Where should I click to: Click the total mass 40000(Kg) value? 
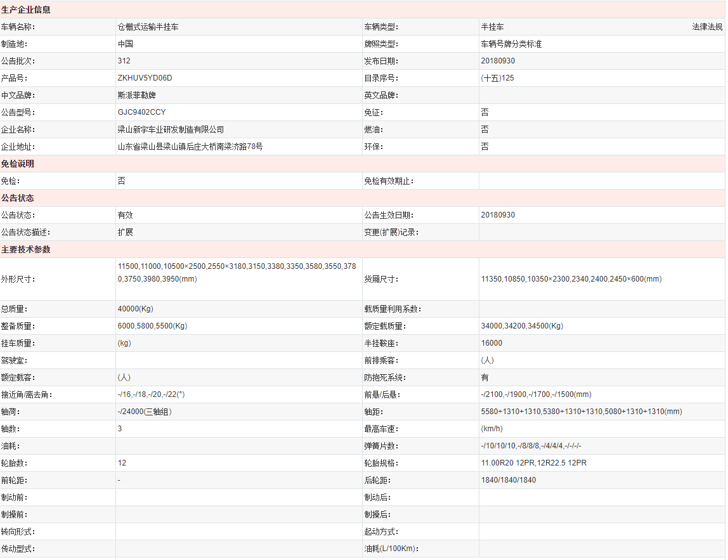click(x=135, y=309)
